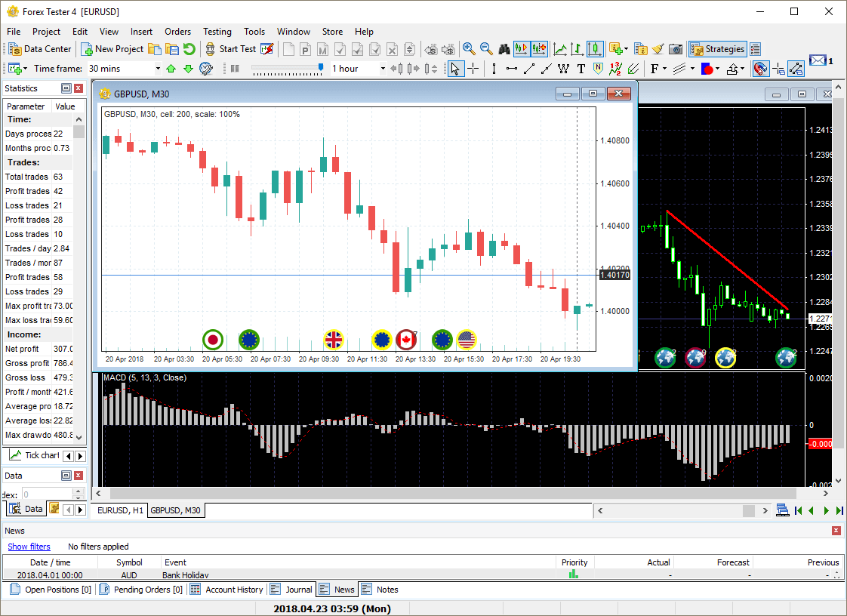Image resolution: width=847 pixels, height=616 pixels.
Task: Toggle chart offset/shift icon
Action: coord(539,49)
